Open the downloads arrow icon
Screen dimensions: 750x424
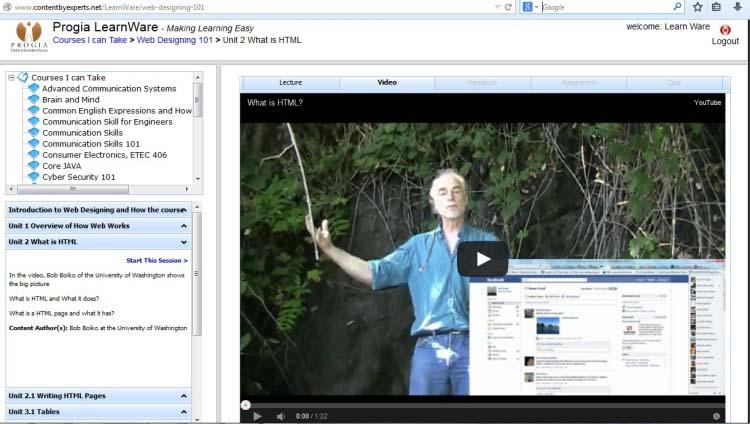[737, 7]
